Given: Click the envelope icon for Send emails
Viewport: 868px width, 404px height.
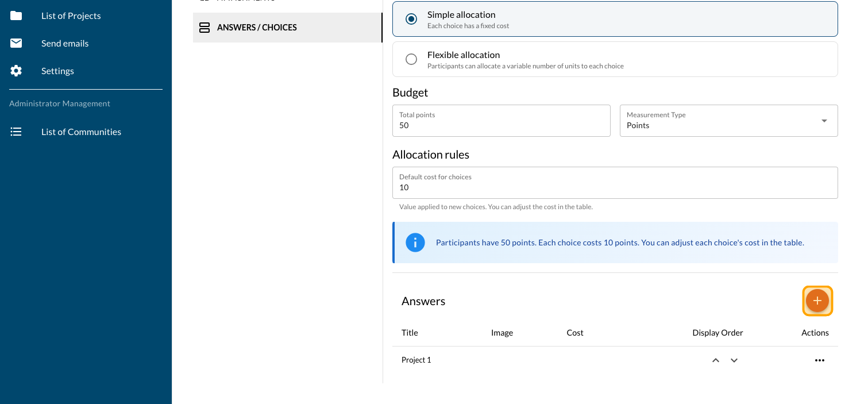Looking at the screenshot, I should click(x=16, y=43).
